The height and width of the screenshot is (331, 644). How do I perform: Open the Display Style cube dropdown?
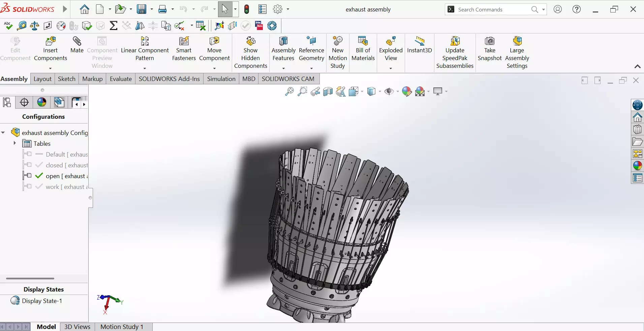380,91
